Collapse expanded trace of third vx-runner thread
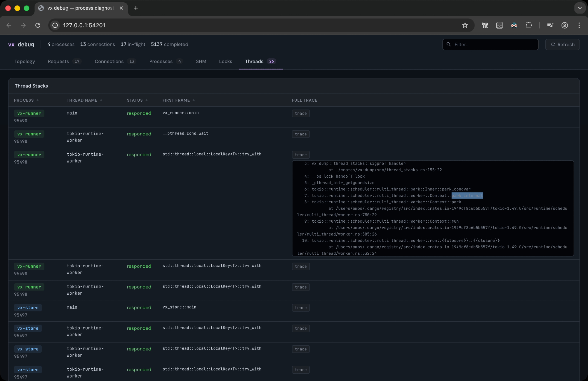588x381 pixels. [x=300, y=155]
